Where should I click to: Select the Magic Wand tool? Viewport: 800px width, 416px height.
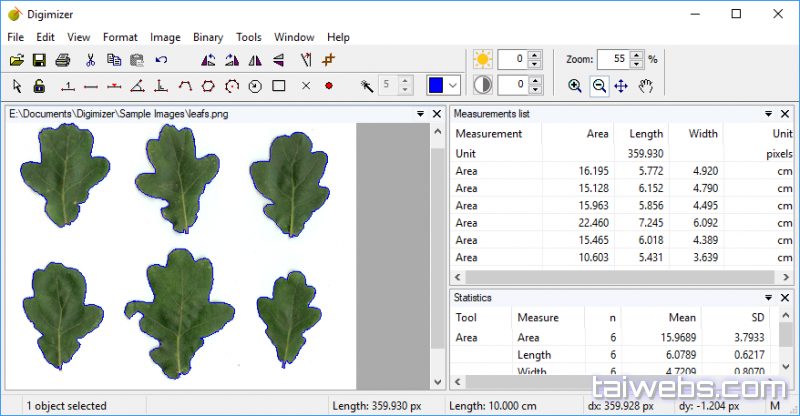pos(367,86)
